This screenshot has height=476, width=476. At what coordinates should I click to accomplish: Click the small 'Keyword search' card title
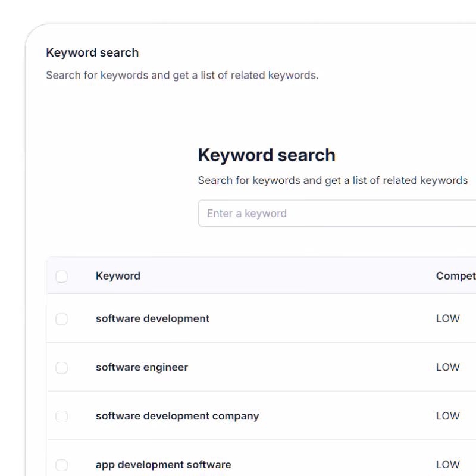point(93,52)
